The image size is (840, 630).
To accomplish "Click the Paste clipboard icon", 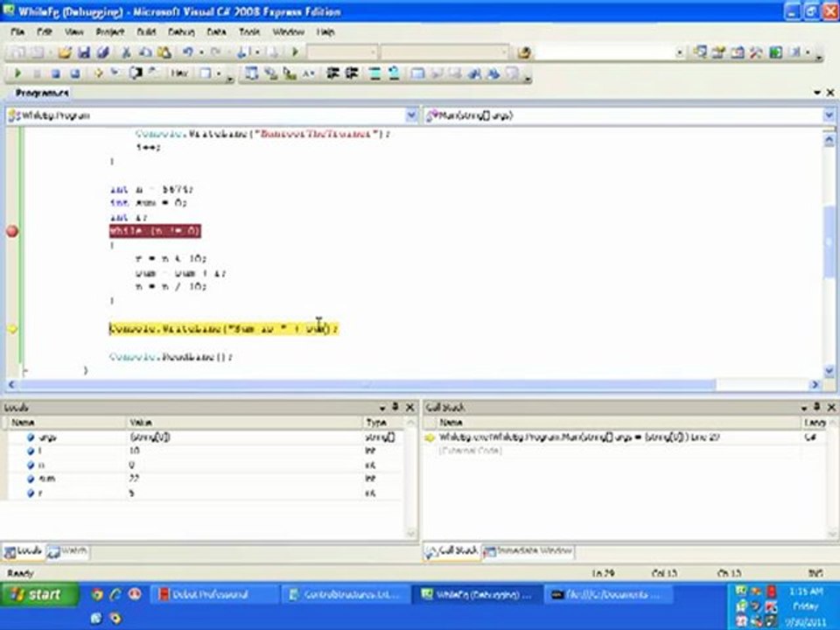I will 164,52.
